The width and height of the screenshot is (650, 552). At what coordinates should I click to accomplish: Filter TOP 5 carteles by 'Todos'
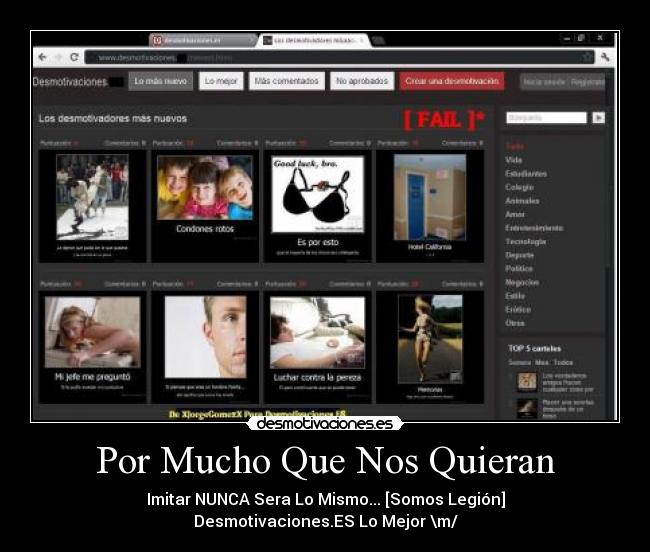point(563,363)
